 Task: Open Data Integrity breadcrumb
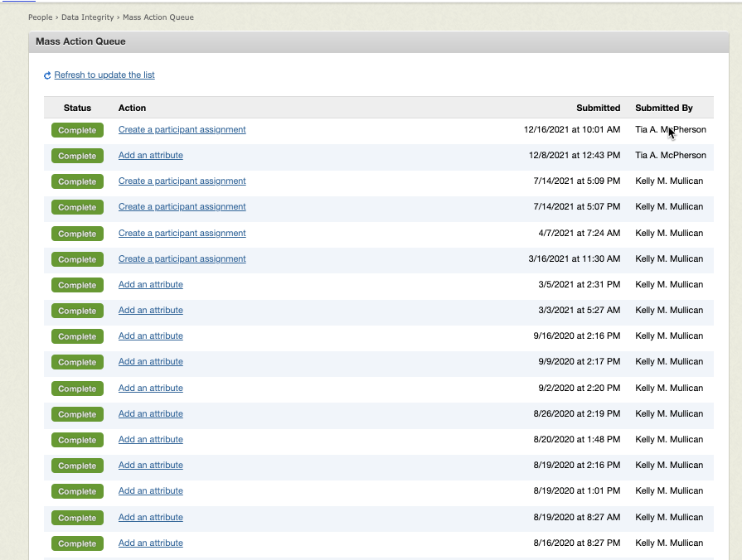coord(88,17)
